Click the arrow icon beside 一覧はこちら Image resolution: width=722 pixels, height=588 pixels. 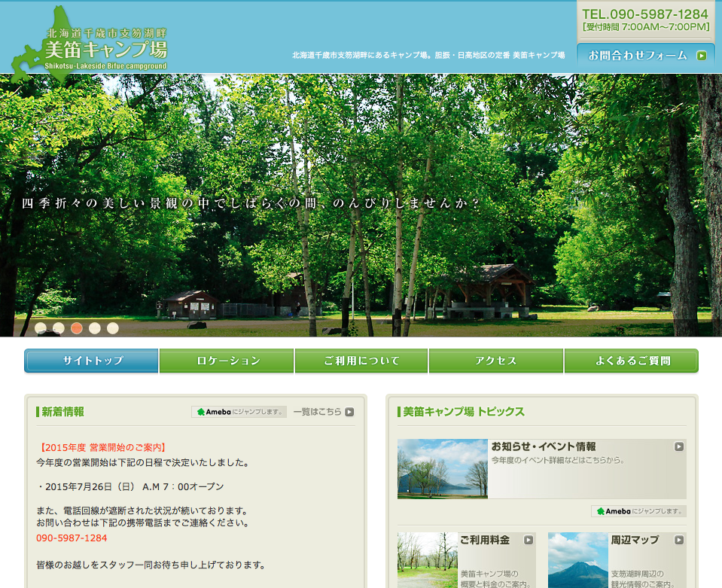[x=349, y=412]
